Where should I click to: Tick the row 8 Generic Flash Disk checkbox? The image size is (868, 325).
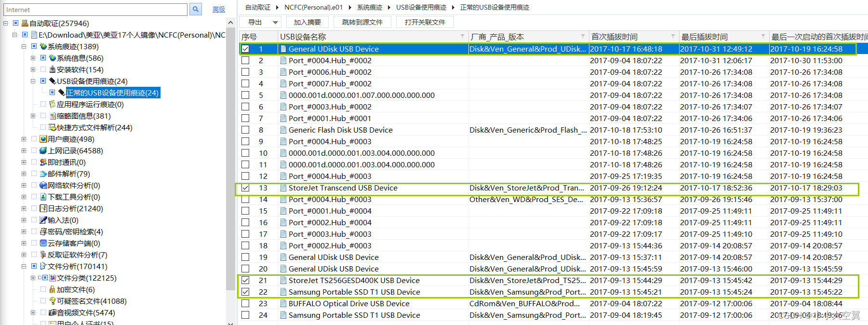(x=245, y=130)
